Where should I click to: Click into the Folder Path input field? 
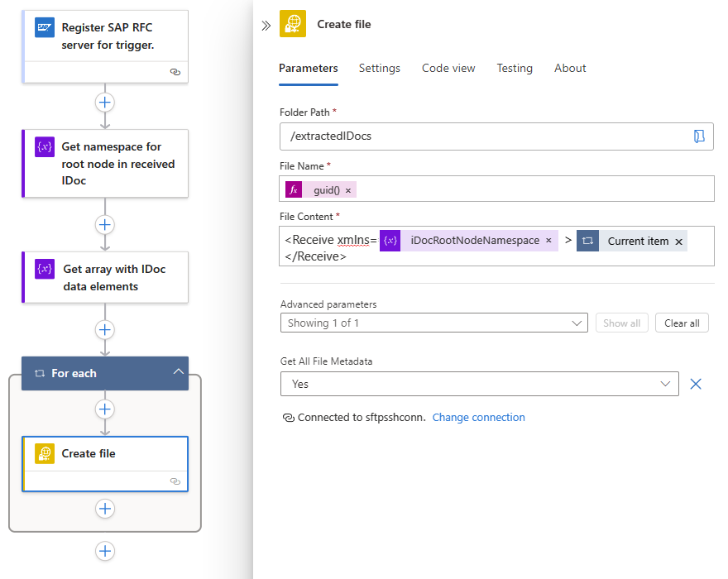484,136
